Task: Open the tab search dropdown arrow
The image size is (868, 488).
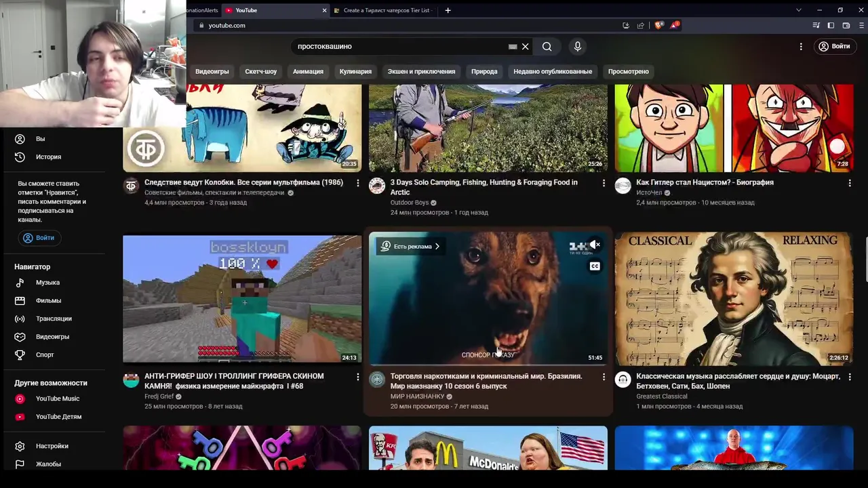Action: click(x=798, y=10)
